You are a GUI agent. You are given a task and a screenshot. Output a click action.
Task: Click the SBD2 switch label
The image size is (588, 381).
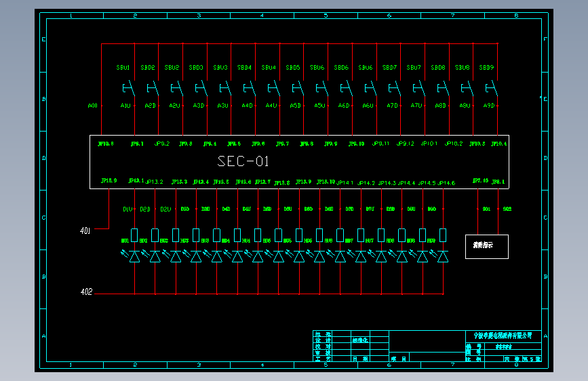pyautogui.click(x=148, y=68)
